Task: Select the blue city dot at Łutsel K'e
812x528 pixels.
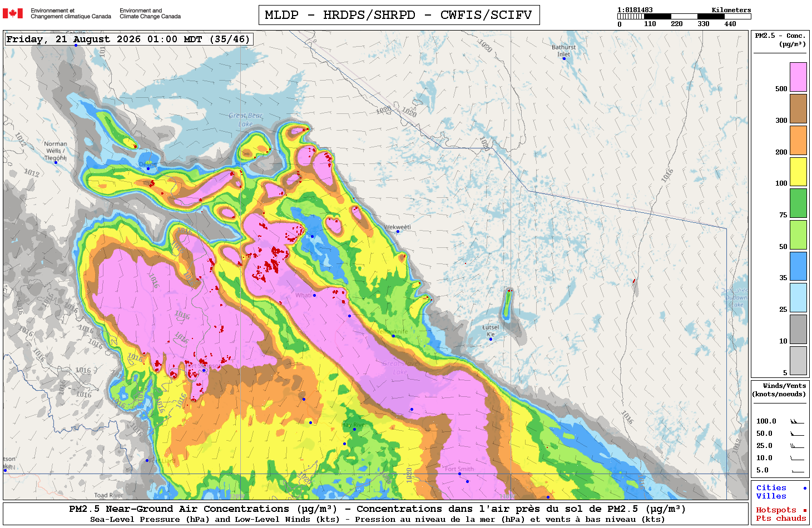Action: click(491, 339)
